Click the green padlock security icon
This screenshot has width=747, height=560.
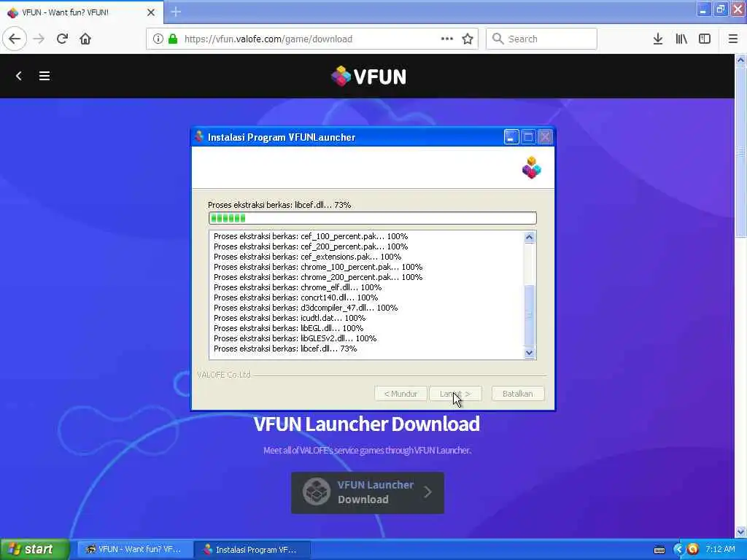(173, 39)
